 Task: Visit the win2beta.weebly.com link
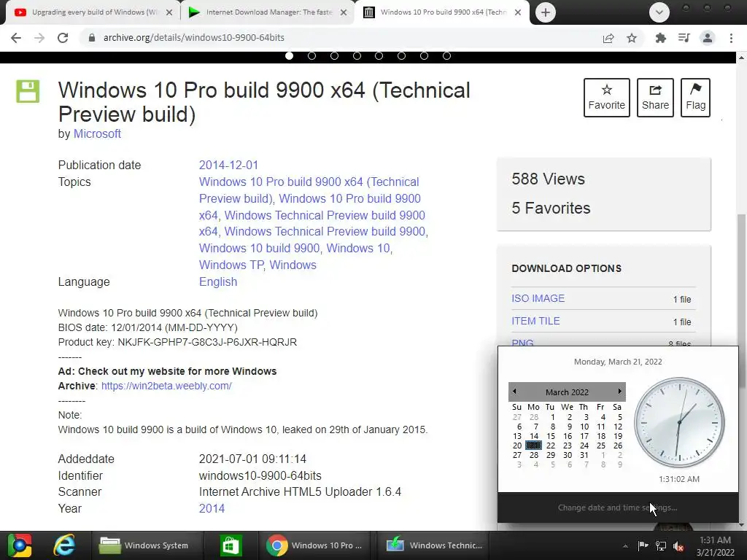pos(166,386)
